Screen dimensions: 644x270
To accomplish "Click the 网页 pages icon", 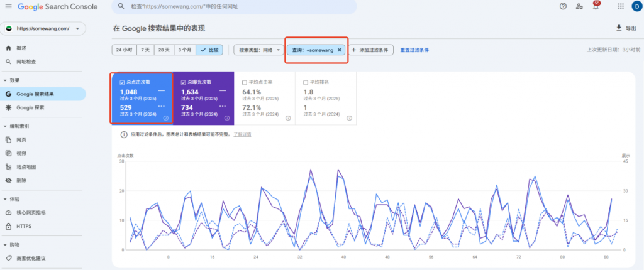I will tap(8, 140).
